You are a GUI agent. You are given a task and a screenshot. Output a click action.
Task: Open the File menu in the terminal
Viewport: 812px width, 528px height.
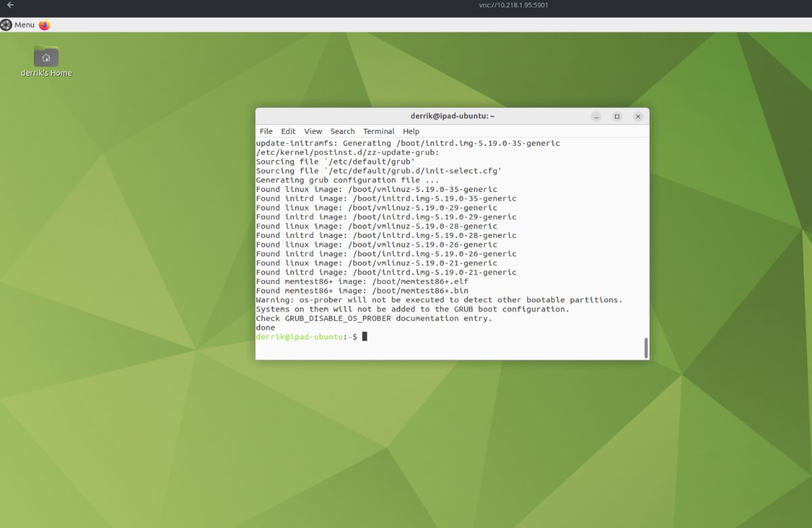[x=265, y=131]
